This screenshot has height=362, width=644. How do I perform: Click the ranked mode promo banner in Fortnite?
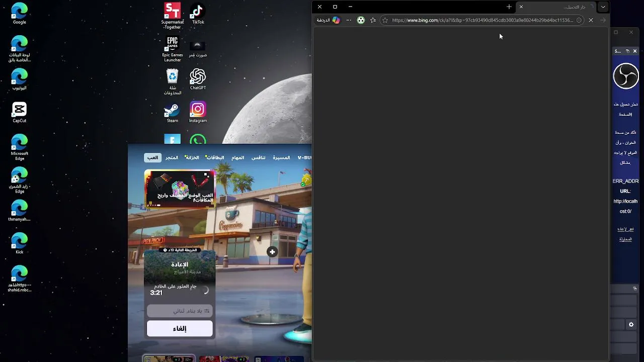180,189
